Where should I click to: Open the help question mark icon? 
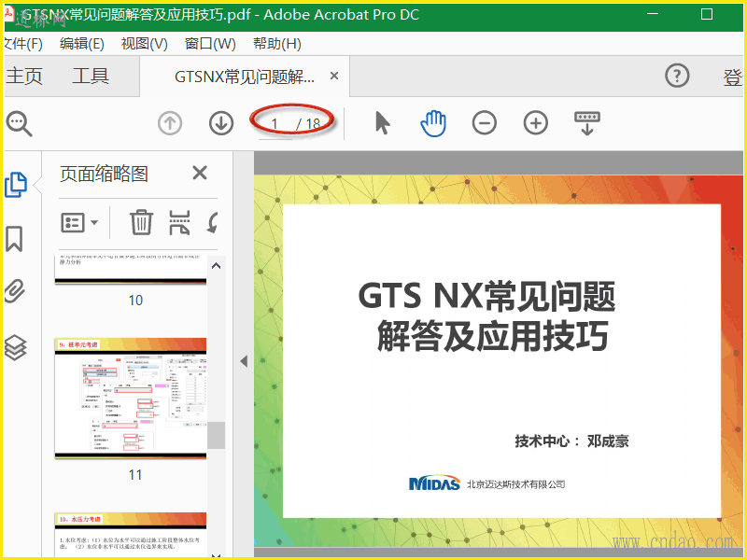tap(677, 76)
